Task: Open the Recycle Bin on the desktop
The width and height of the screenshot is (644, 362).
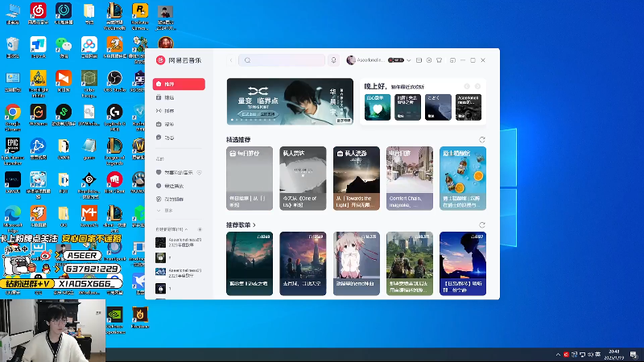Action: [13, 47]
